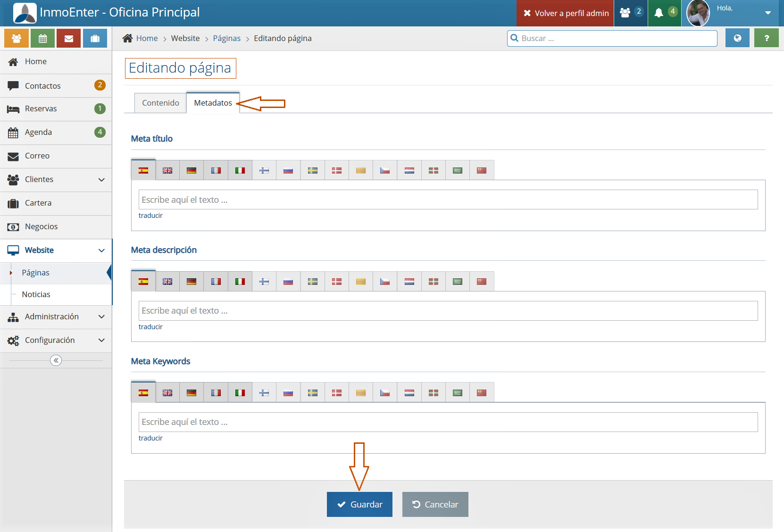Viewport: 784px width, 532px height.
Task: Select Spanish flag under Meta descripción
Action: coord(143,282)
